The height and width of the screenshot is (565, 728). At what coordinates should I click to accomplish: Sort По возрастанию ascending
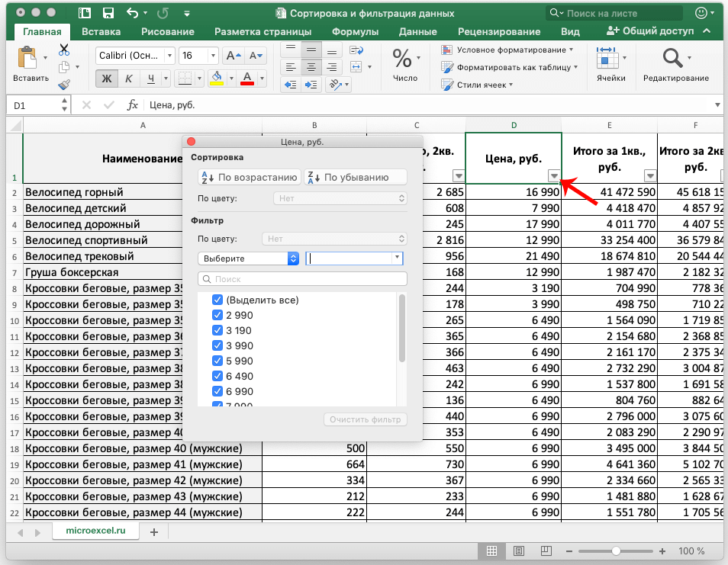(250, 177)
